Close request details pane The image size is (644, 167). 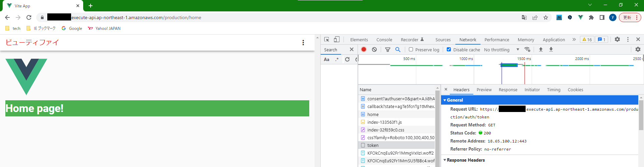pos(446,89)
